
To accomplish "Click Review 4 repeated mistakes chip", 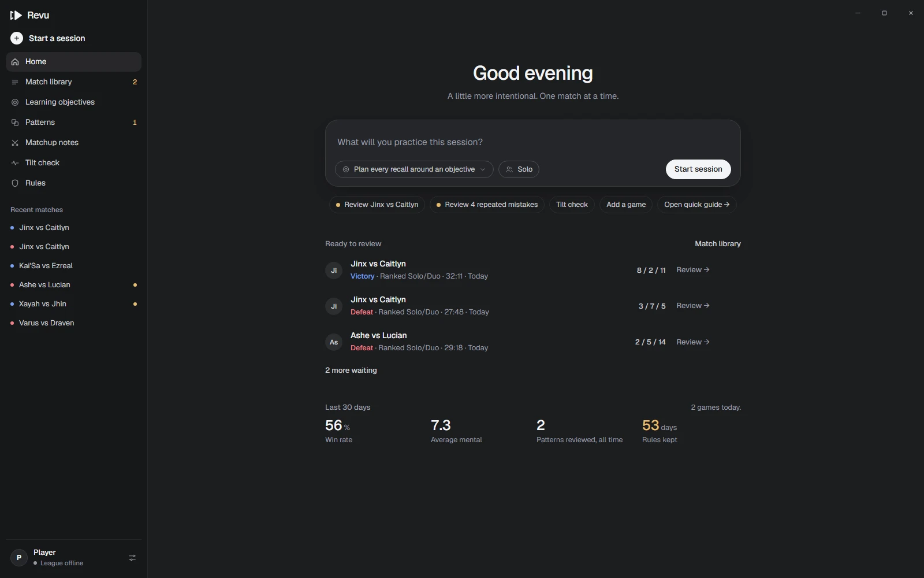I will coord(487,205).
